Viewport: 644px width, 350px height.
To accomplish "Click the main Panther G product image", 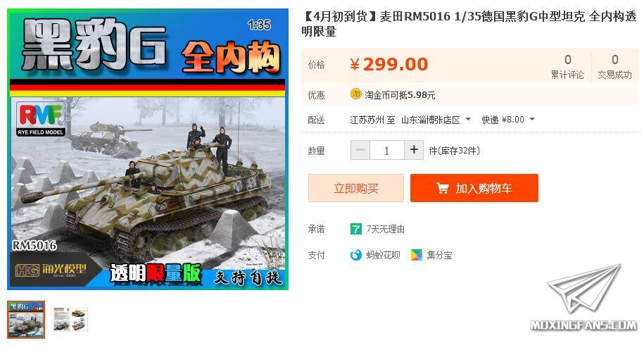I will pos(147,149).
